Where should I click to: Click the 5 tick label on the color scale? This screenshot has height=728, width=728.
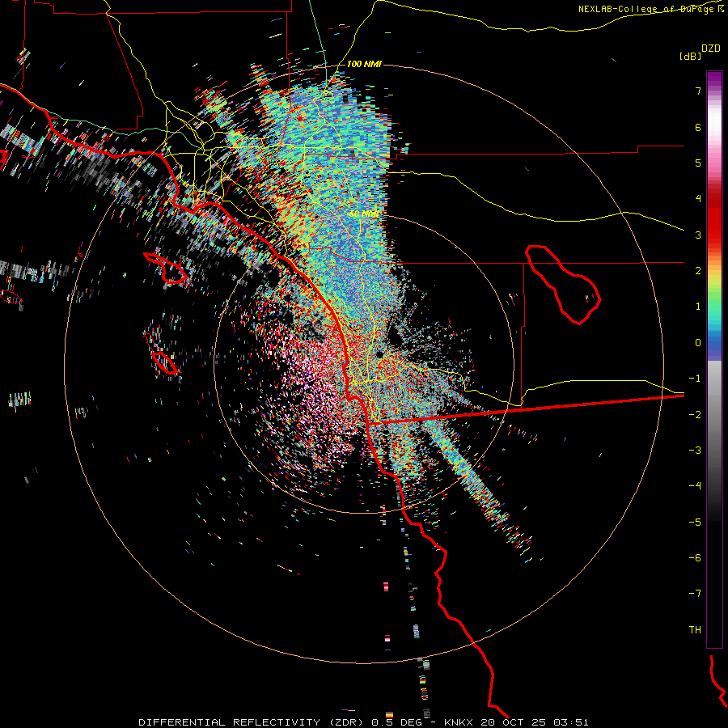click(698, 163)
